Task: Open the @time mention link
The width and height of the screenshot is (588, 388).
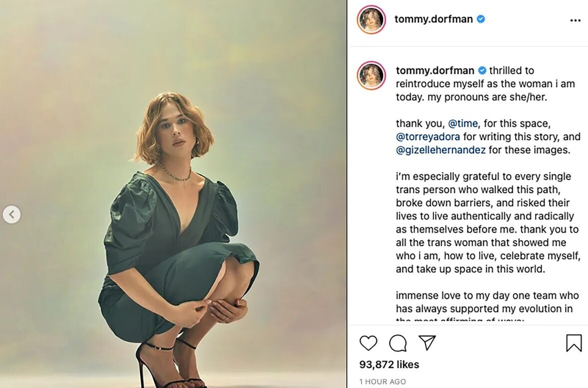Action: click(464, 123)
